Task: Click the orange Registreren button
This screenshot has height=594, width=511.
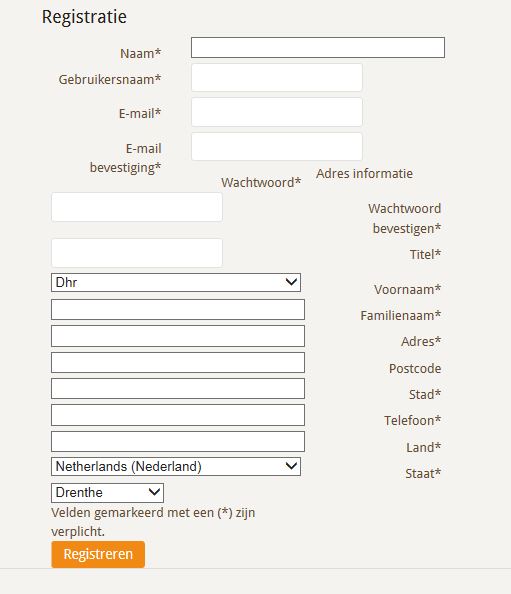Action: coord(98,554)
